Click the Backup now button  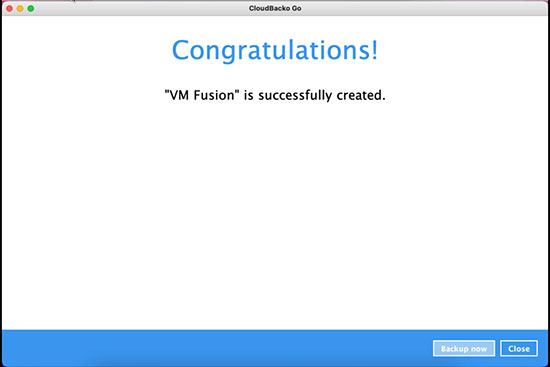click(x=464, y=348)
